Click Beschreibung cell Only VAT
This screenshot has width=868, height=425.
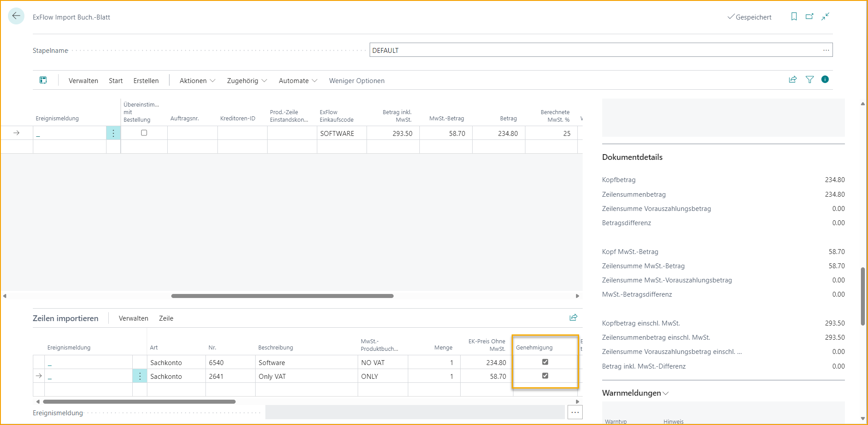307,376
